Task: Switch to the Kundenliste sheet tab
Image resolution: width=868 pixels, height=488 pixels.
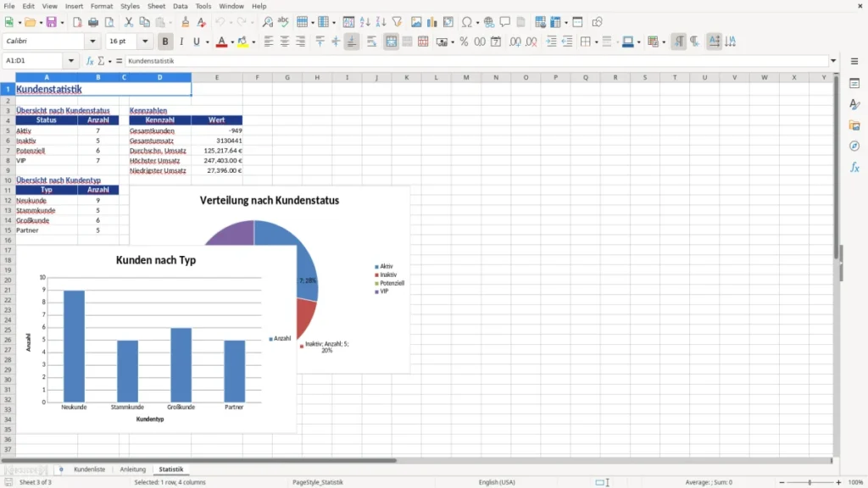Action: (x=89, y=469)
